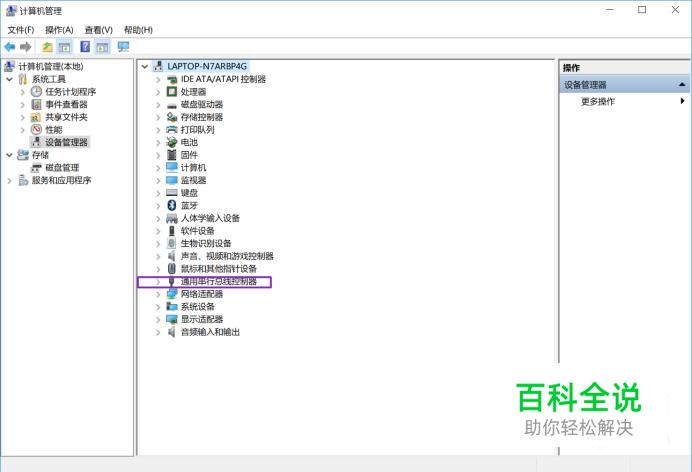Viewport: 692px width, 472px height.
Task: Click the 事件查看器 icon
Action: pyautogui.click(x=36, y=105)
